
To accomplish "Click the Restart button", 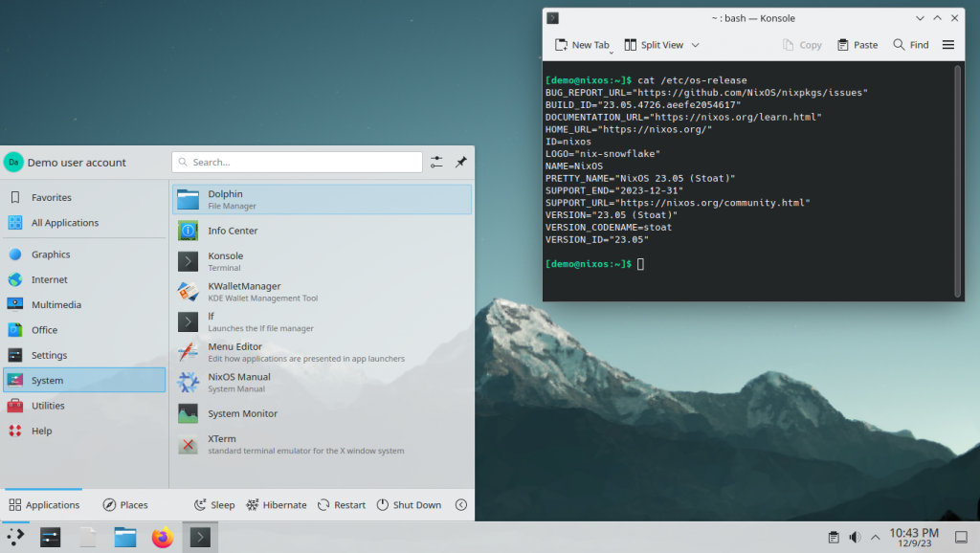I will click(x=342, y=505).
